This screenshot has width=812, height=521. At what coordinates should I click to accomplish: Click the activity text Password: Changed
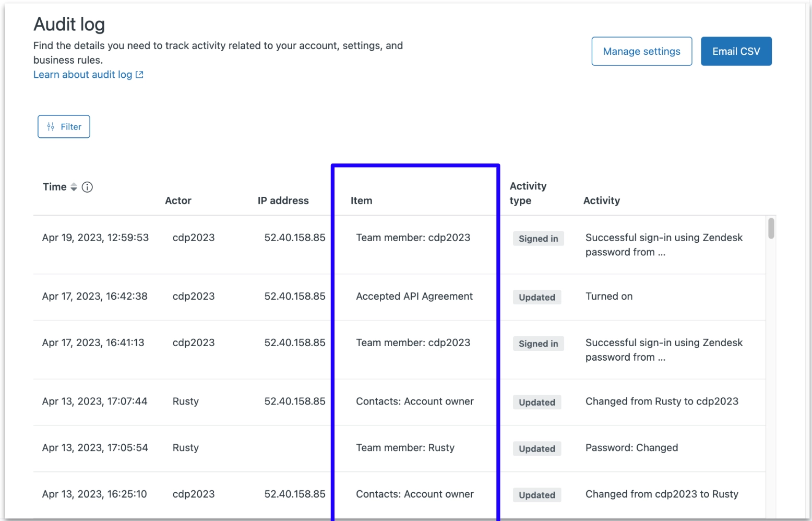[631, 447]
